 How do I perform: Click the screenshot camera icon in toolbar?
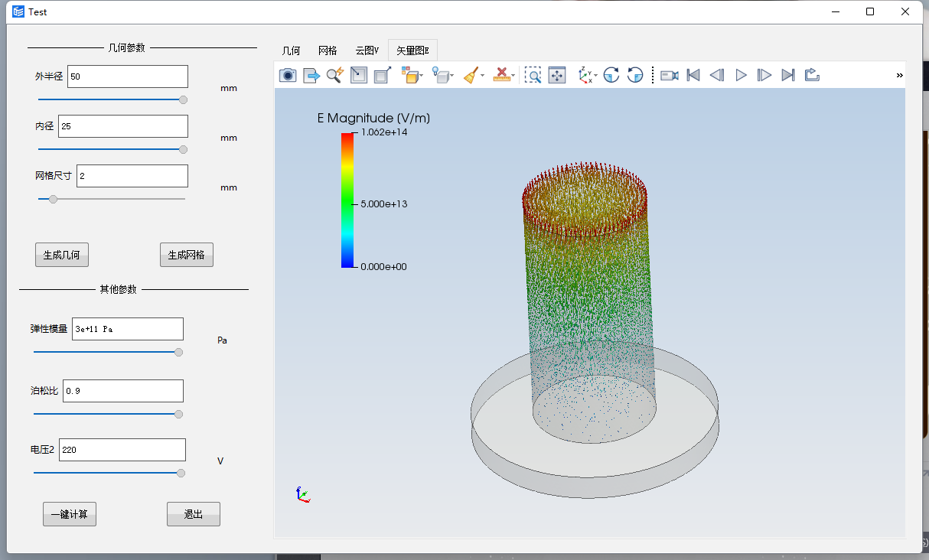288,75
